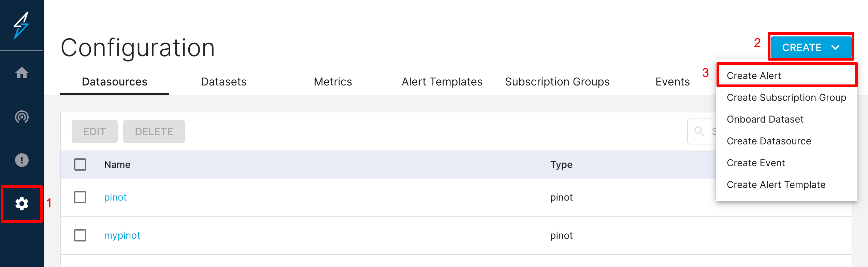Switch to the Datasets tab
868x267 pixels.
pyautogui.click(x=223, y=82)
